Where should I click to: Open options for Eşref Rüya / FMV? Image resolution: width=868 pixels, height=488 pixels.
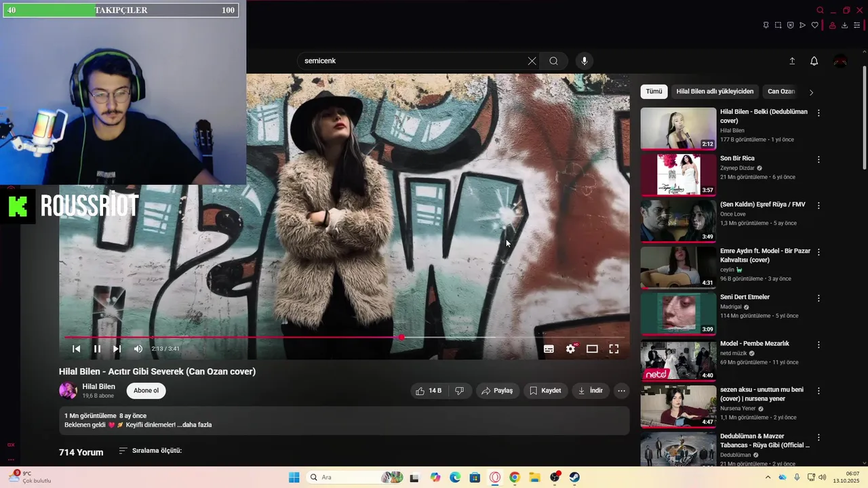[x=818, y=205]
